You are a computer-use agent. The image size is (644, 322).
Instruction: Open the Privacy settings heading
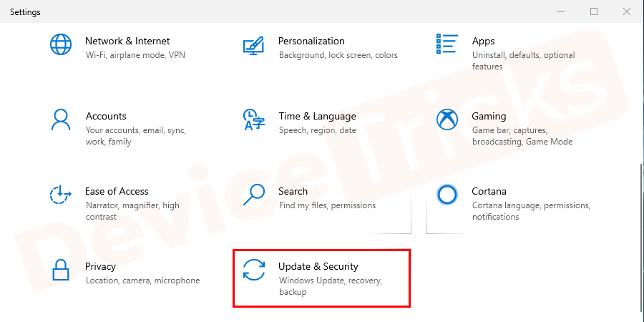100,266
